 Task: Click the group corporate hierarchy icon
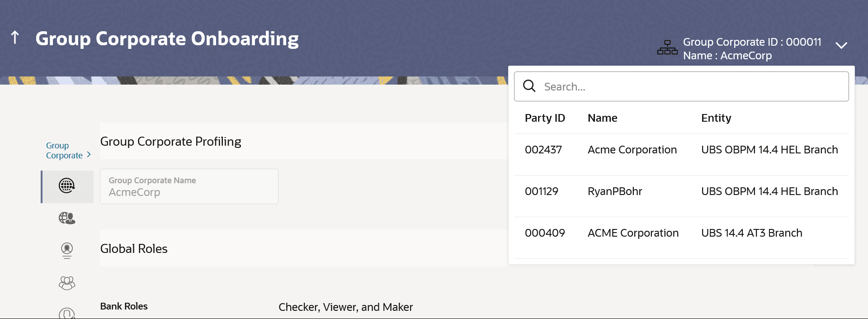(x=667, y=48)
